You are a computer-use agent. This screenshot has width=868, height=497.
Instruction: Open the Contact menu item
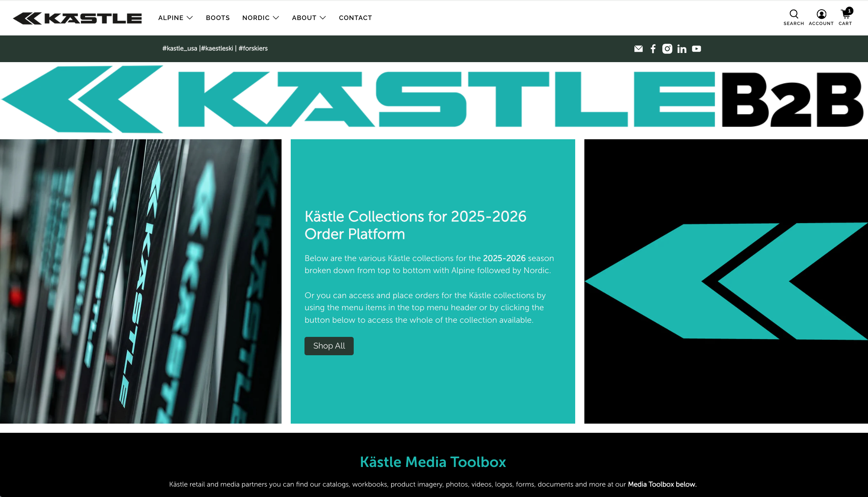(x=355, y=18)
